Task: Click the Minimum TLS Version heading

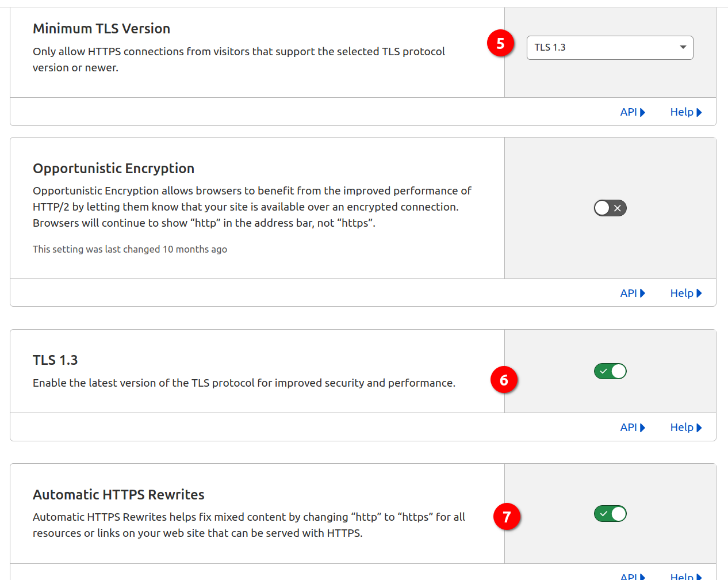Action: (101, 29)
